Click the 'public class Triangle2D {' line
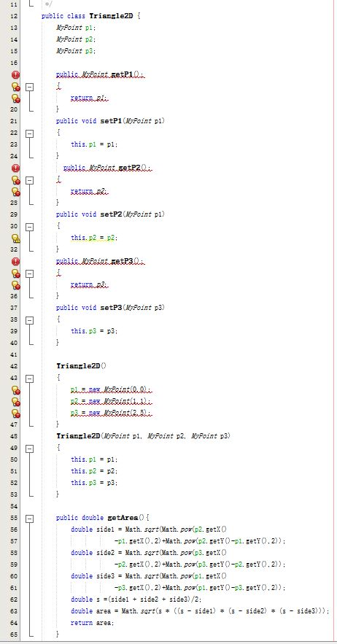337x644 pixels. tap(91, 17)
